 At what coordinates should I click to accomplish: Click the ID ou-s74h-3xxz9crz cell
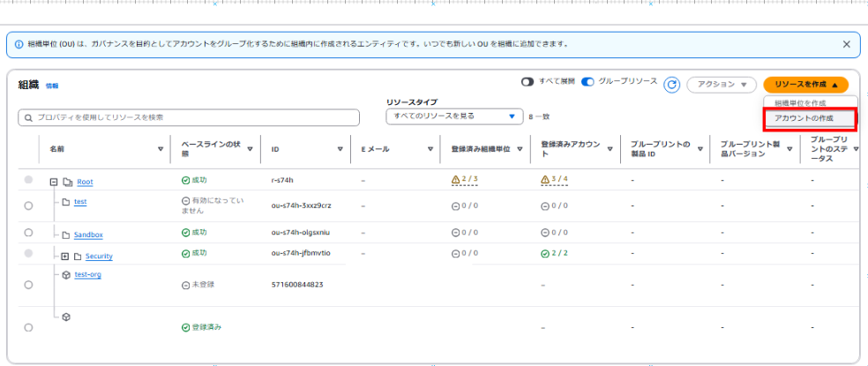pyautogui.click(x=302, y=205)
